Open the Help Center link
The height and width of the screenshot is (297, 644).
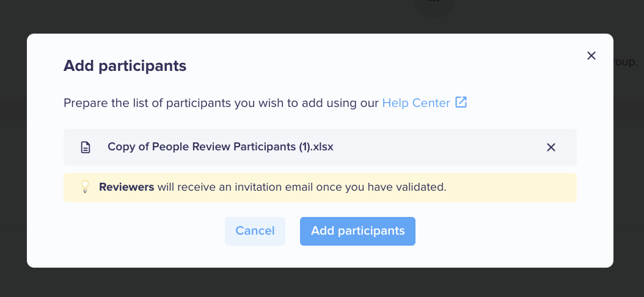pyautogui.click(x=415, y=103)
